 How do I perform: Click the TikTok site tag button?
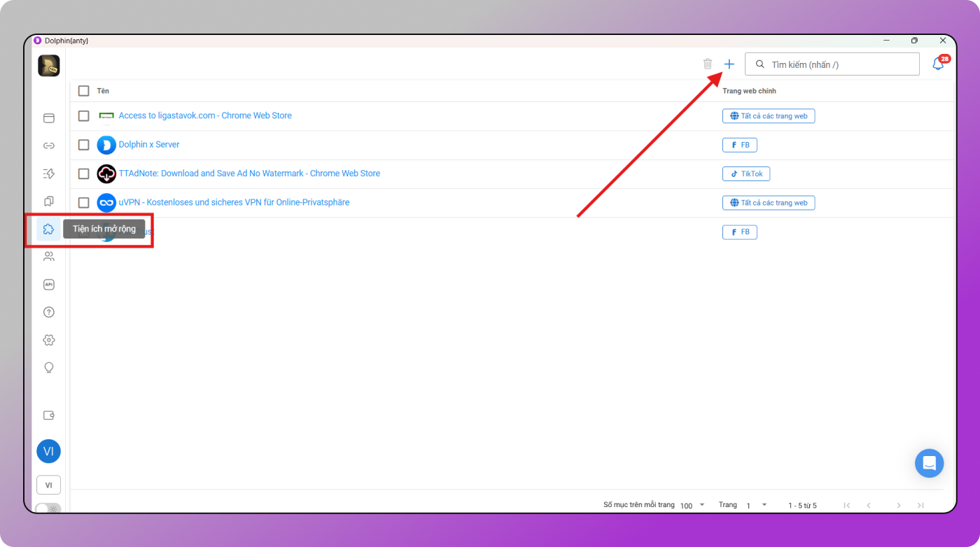point(746,174)
